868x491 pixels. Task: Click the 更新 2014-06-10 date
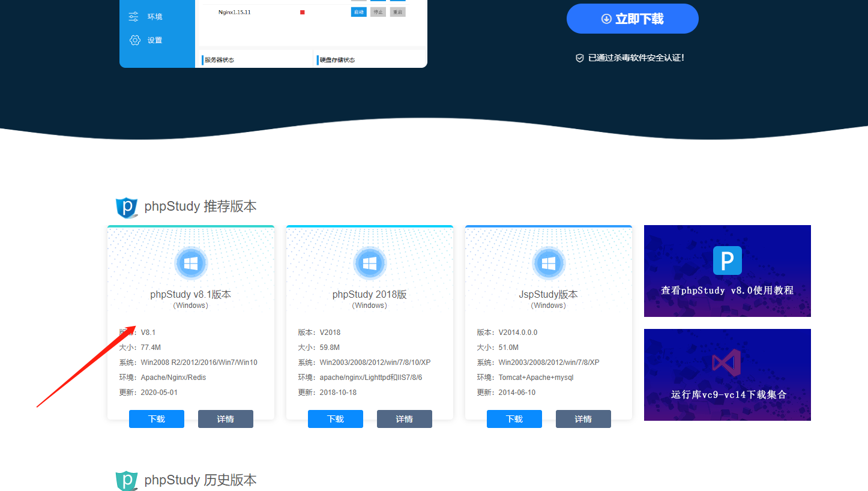click(517, 393)
